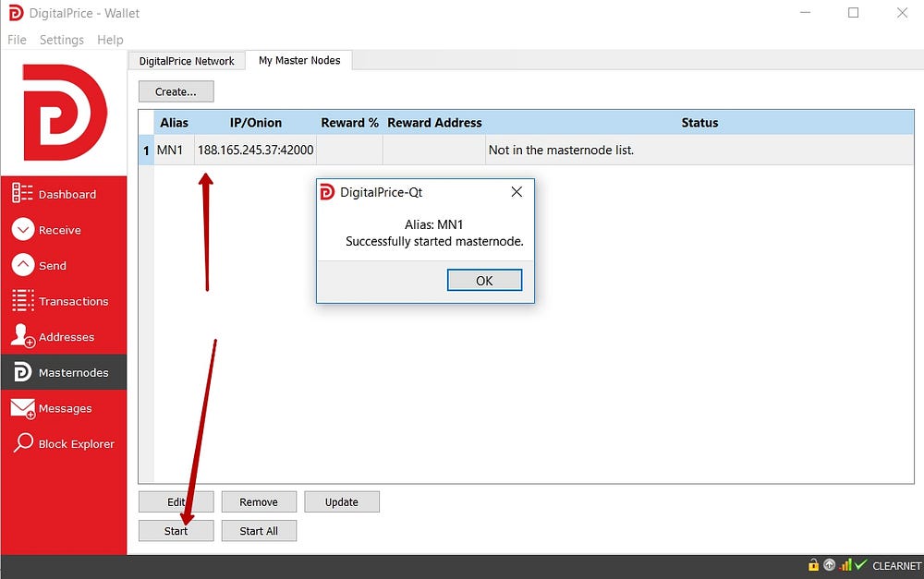Open the File menu

(x=17, y=40)
